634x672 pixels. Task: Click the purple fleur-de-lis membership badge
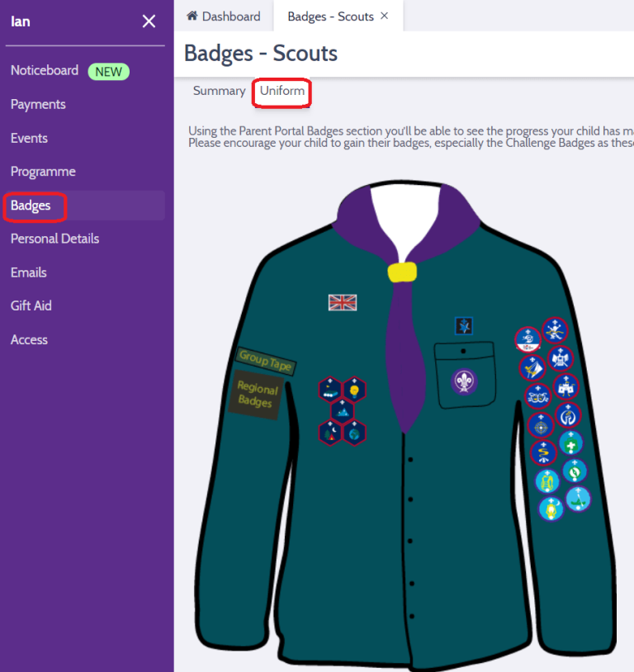pos(464,381)
